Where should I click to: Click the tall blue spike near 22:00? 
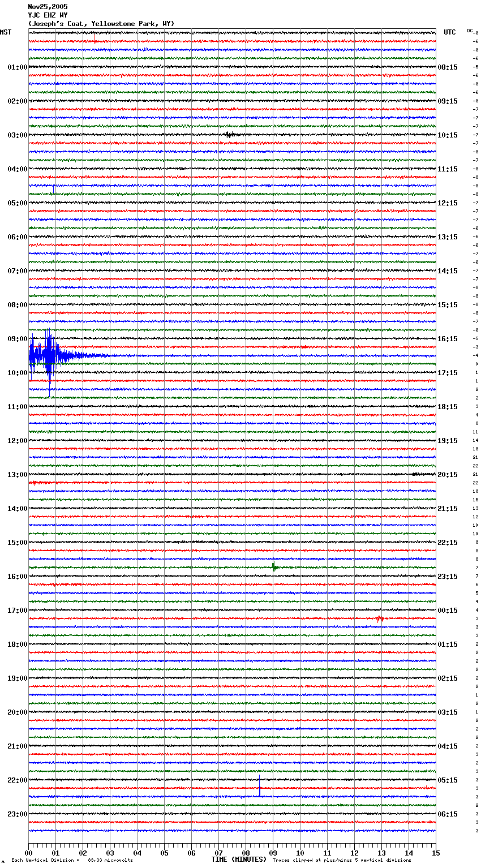[x=260, y=786]
